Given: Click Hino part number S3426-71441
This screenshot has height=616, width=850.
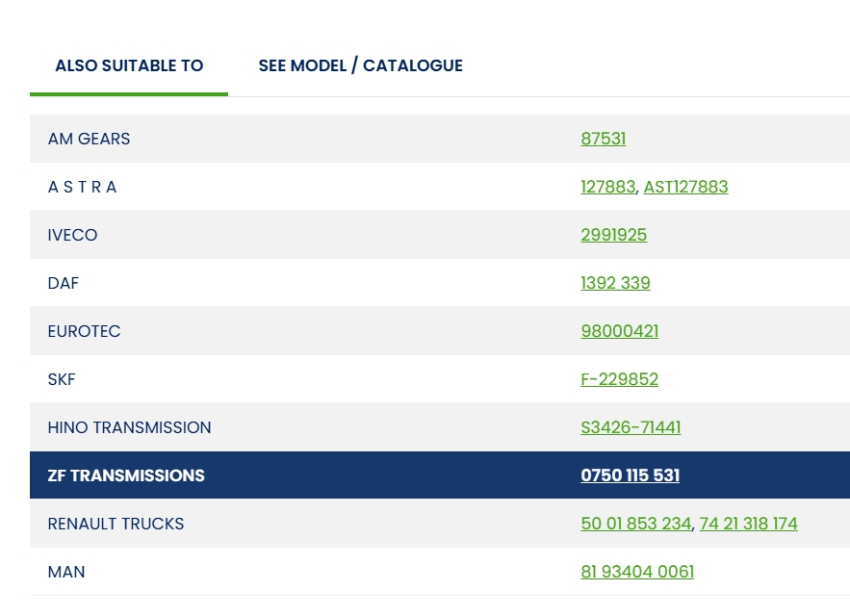Looking at the screenshot, I should [631, 427].
